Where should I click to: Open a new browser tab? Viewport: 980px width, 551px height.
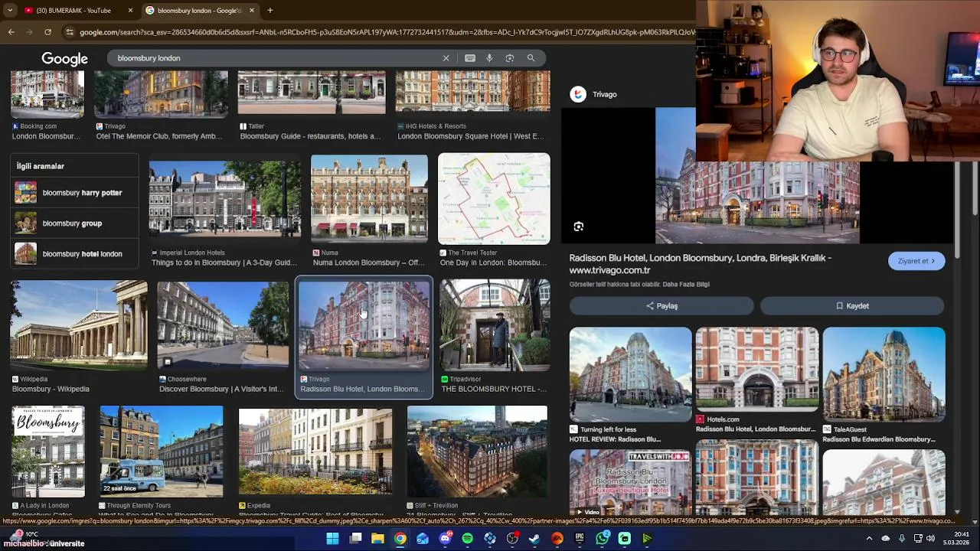click(x=269, y=10)
